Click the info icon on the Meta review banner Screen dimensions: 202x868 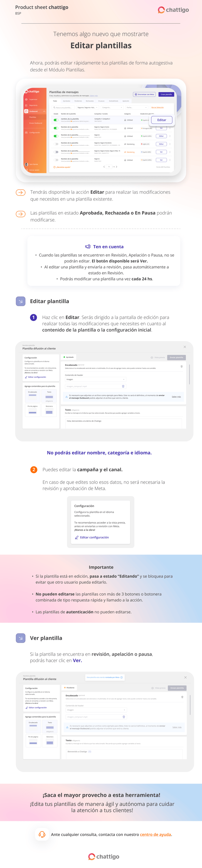tap(122, 677)
